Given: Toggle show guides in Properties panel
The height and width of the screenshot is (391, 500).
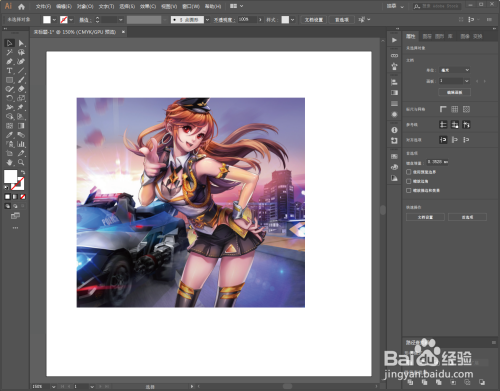Looking at the screenshot, I should pyautogui.click(x=443, y=125).
